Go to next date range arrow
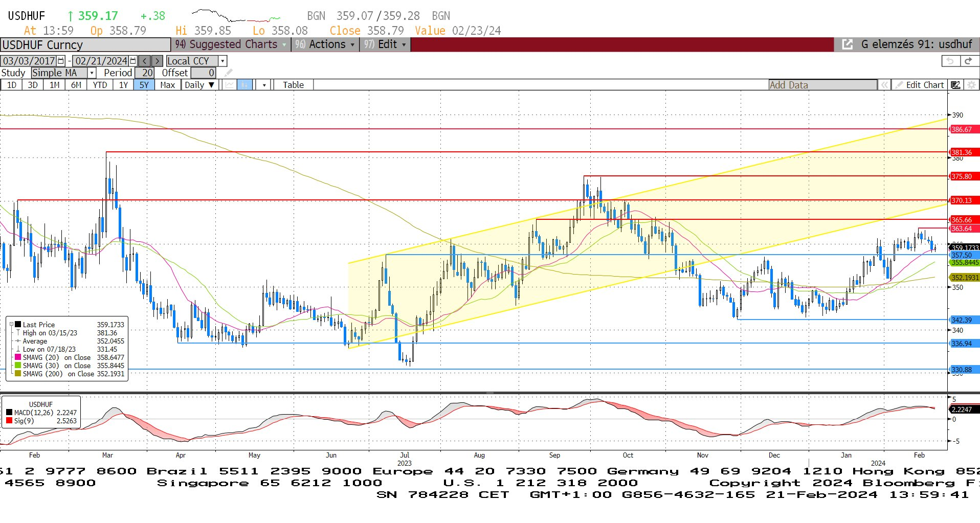 pyautogui.click(x=157, y=61)
